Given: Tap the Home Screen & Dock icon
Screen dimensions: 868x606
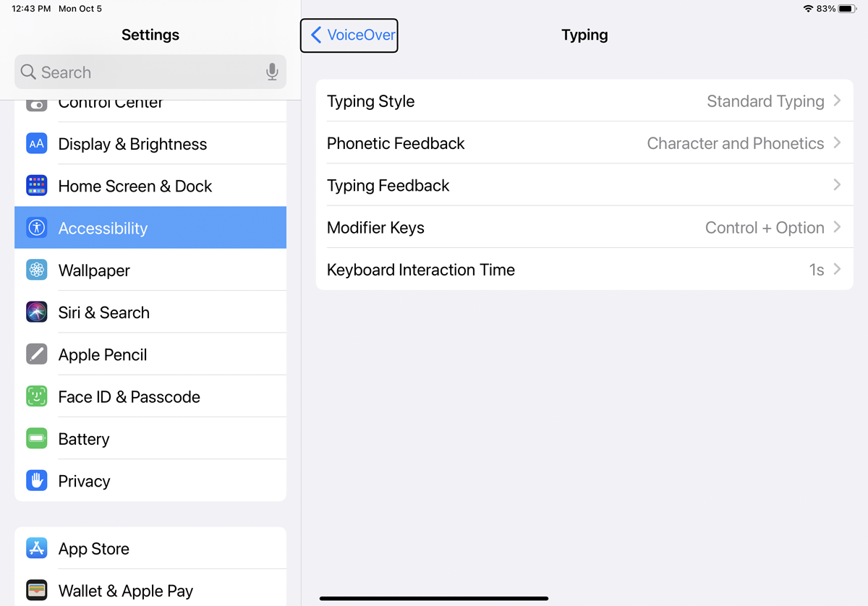Looking at the screenshot, I should (x=37, y=185).
